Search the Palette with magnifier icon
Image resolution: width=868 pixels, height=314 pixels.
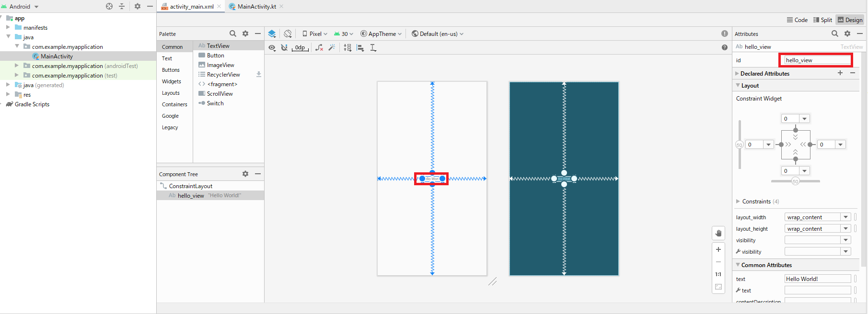coord(233,34)
